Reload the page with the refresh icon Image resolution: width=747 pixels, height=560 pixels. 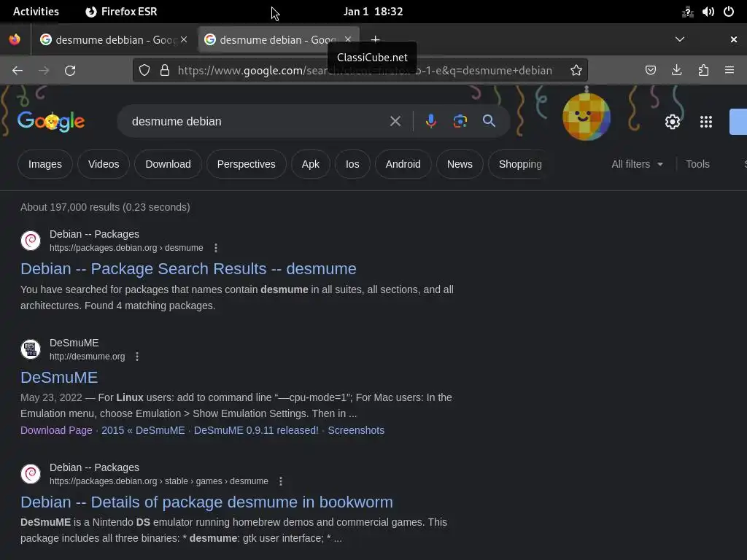[70, 71]
